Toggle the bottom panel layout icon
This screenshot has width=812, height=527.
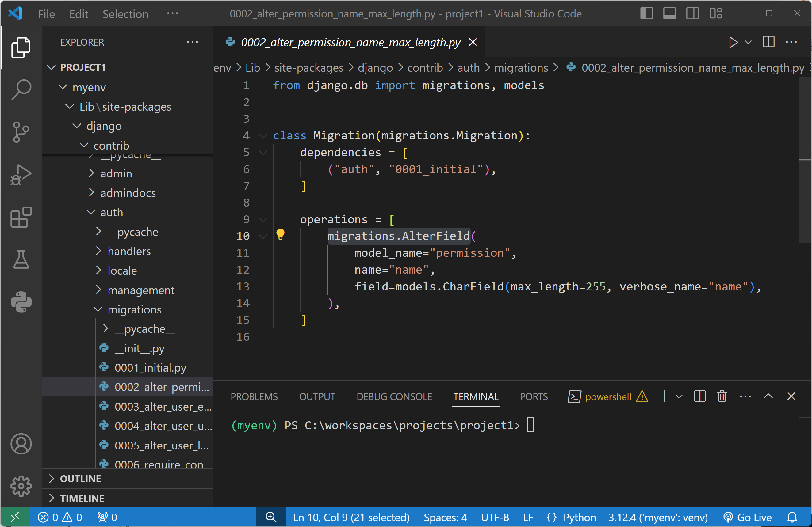click(669, 14)
